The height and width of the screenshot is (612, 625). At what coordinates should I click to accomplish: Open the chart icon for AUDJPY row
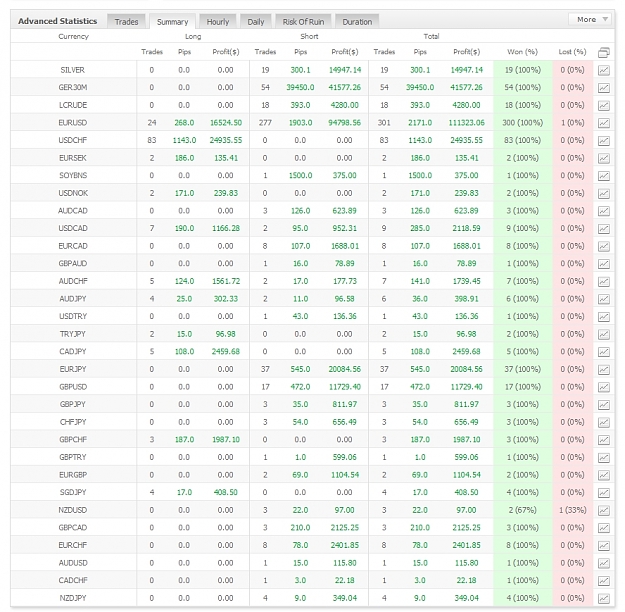point(603,299)
